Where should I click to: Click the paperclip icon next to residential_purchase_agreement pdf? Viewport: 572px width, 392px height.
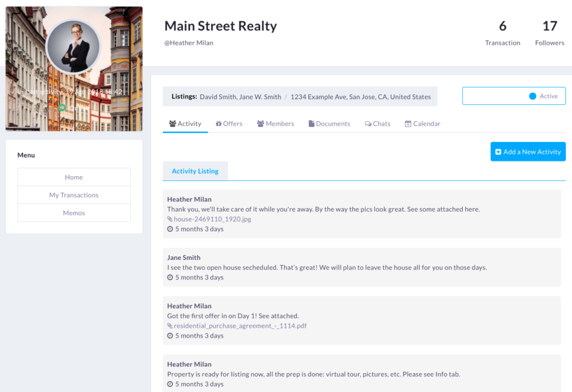170,326
